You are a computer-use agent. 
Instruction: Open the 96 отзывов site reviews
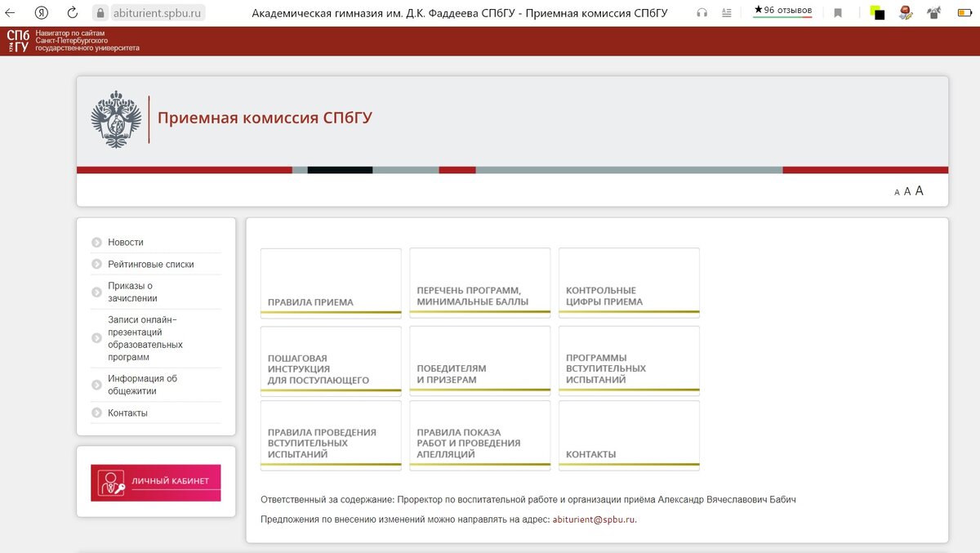pos(783,11)
